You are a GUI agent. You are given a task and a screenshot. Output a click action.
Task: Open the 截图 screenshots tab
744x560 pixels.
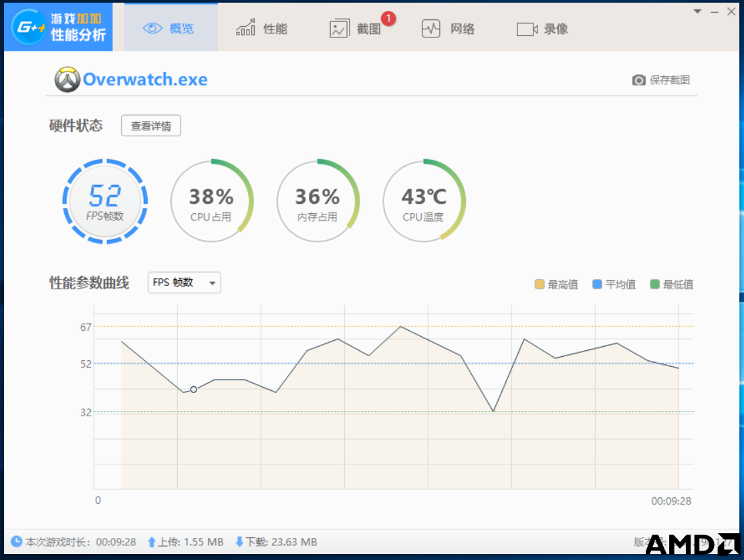[x=356, y=29]
